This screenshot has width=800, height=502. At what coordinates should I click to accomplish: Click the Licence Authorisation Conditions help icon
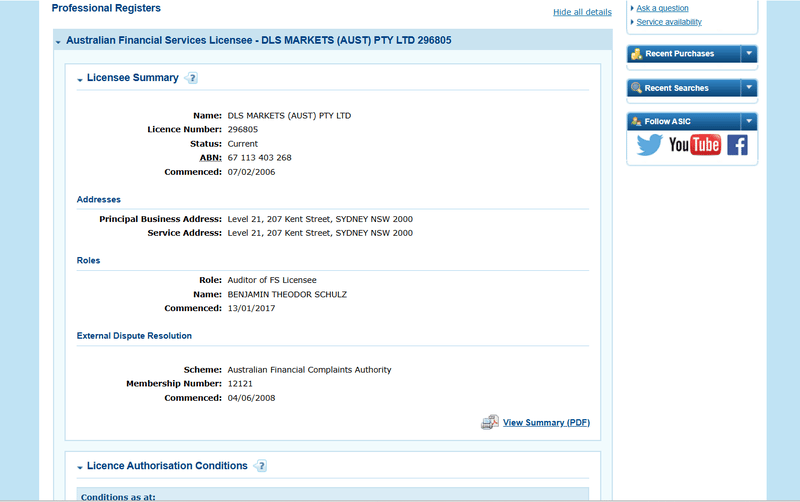click(x=260, y=466)
